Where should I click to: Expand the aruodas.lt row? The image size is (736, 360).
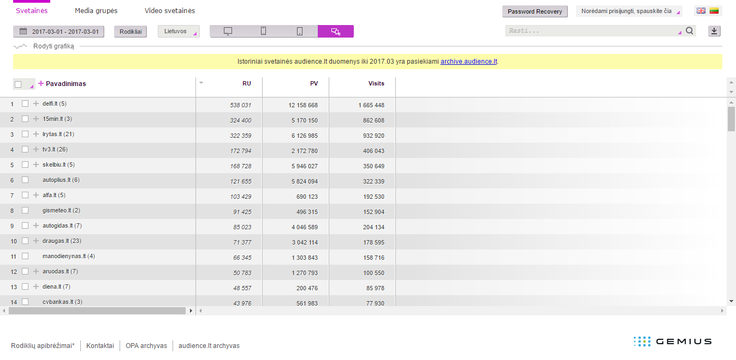(x=36, y=271)
